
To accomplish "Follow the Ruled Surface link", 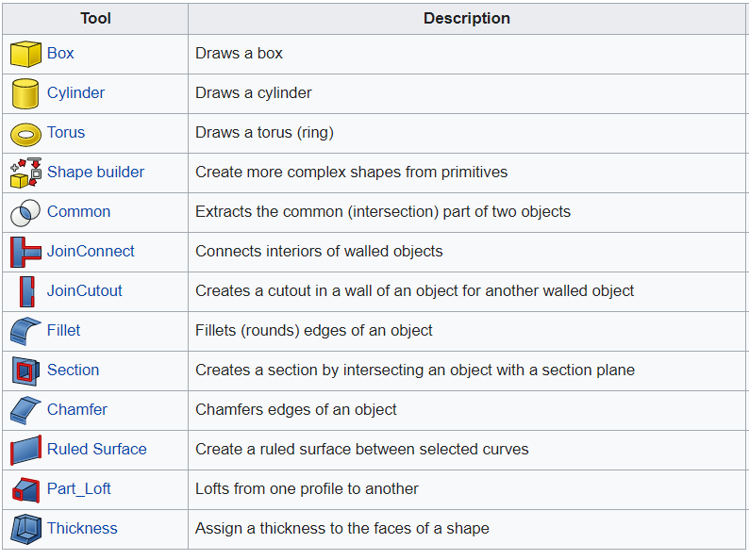I will tap(96, 450).
